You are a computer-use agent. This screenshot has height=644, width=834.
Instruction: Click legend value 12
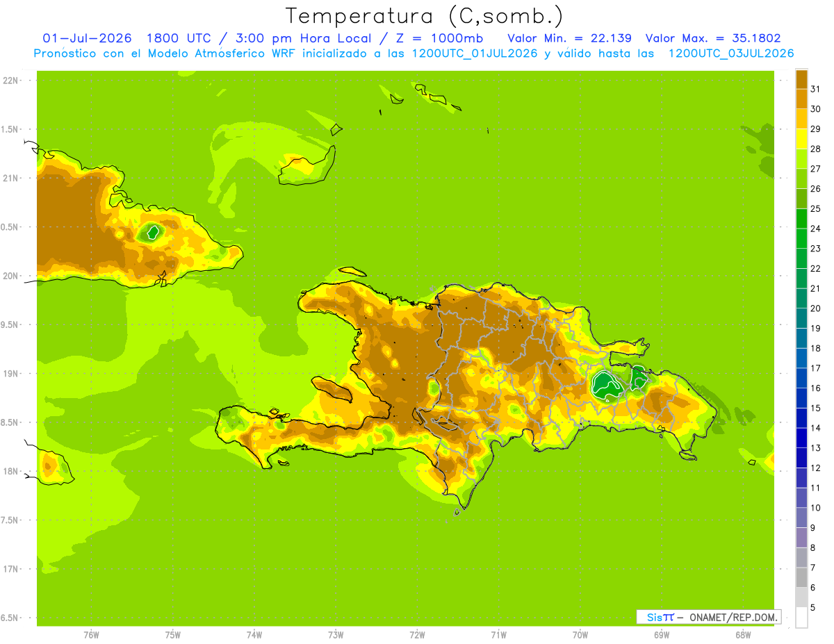815,468
